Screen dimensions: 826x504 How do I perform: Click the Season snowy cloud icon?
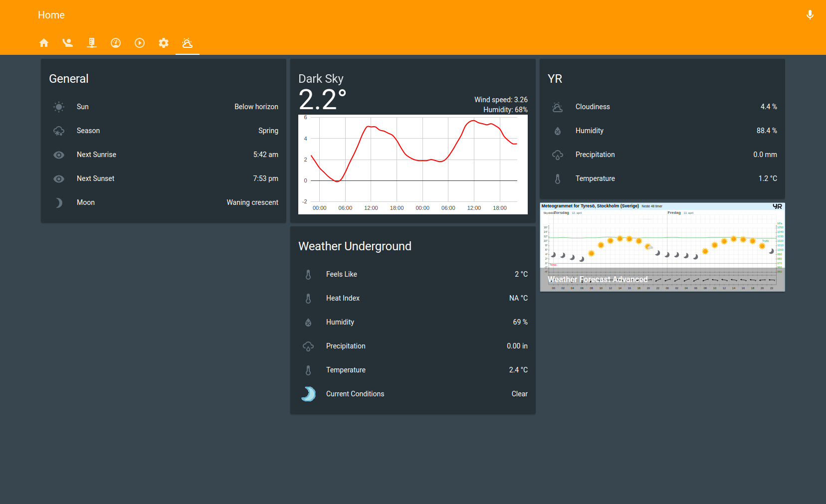point(59,131)
